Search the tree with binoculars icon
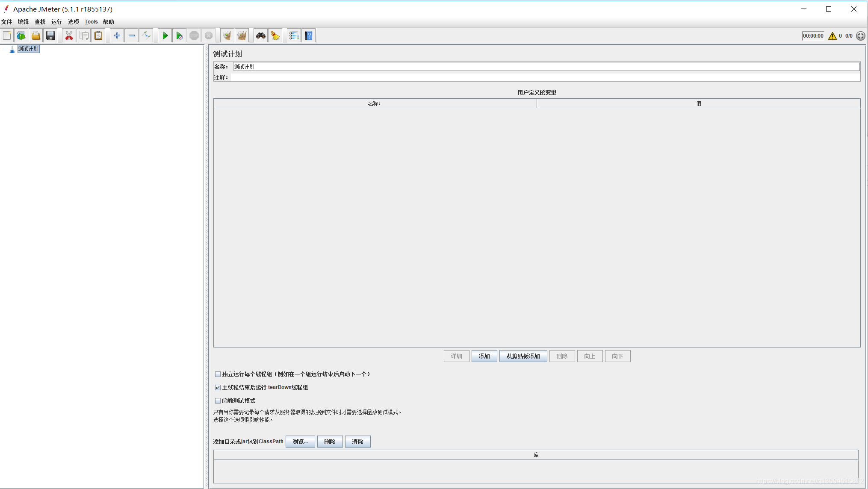The width and height of the screenshot is (868, 489). pyautogui.click(x=260, y=36)
